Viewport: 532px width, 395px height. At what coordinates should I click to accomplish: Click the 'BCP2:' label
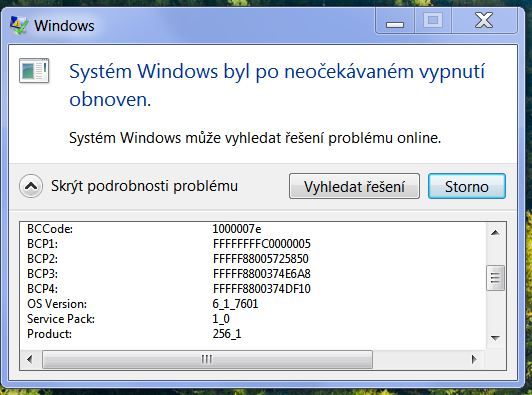click(x=42, y=259)
